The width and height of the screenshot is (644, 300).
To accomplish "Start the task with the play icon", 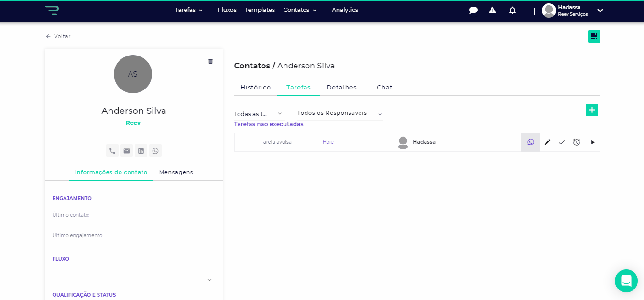I will (x=593, y=142).
